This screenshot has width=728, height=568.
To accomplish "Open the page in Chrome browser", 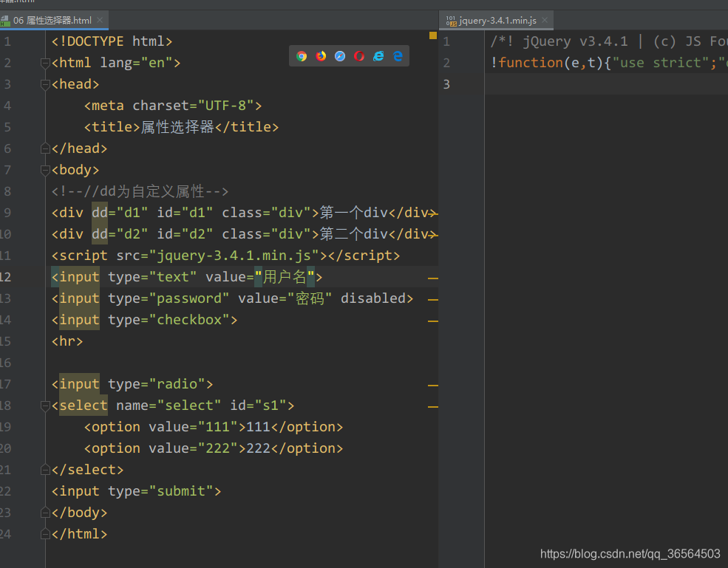I will 301,55.
